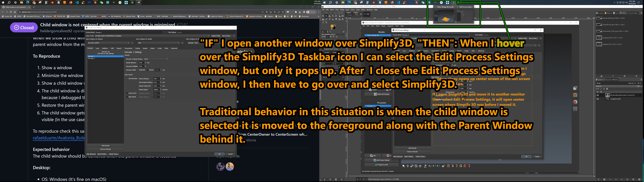644x182 pixels.
Task: Enable the Wipe Nozzle checkbox
Action: coord(127,97)
